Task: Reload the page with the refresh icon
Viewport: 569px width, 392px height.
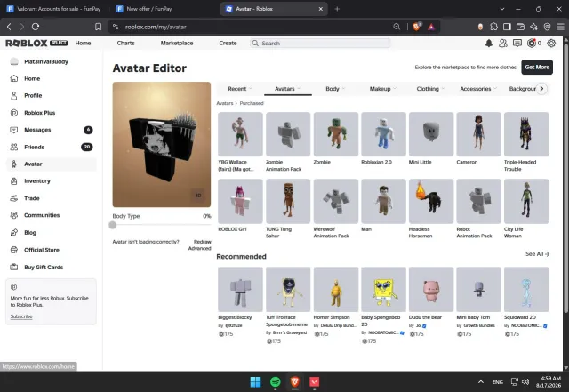Action: pyautogui.click(x=36, y=27)
